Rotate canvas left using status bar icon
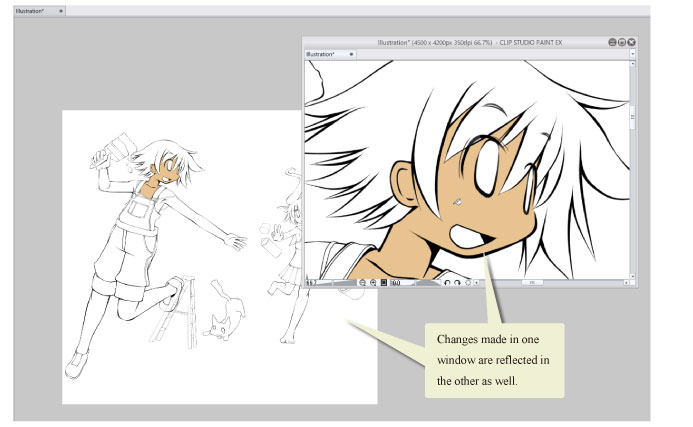693x427 pixels. click(448, 283)
